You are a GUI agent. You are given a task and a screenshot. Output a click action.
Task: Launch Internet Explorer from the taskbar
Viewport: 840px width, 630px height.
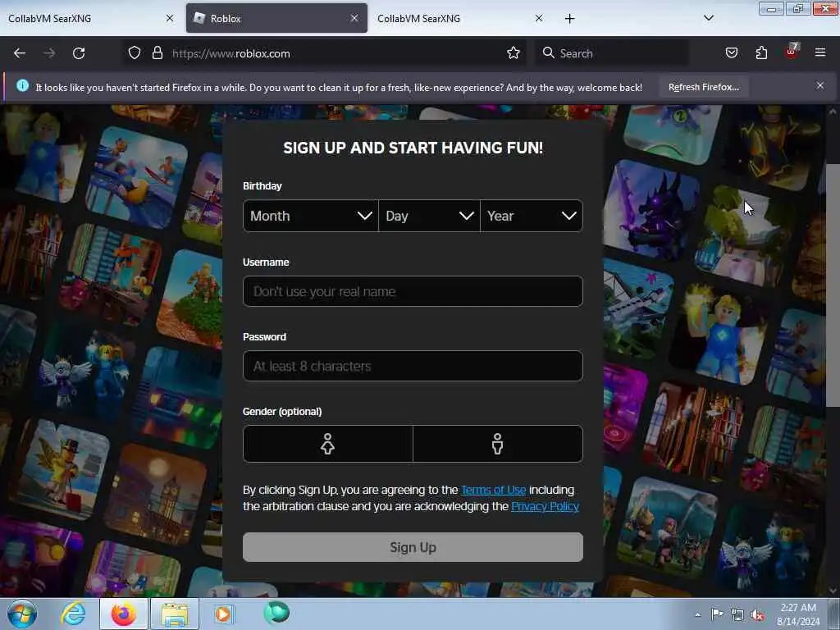pyautogui.click(x=73, y=614)
